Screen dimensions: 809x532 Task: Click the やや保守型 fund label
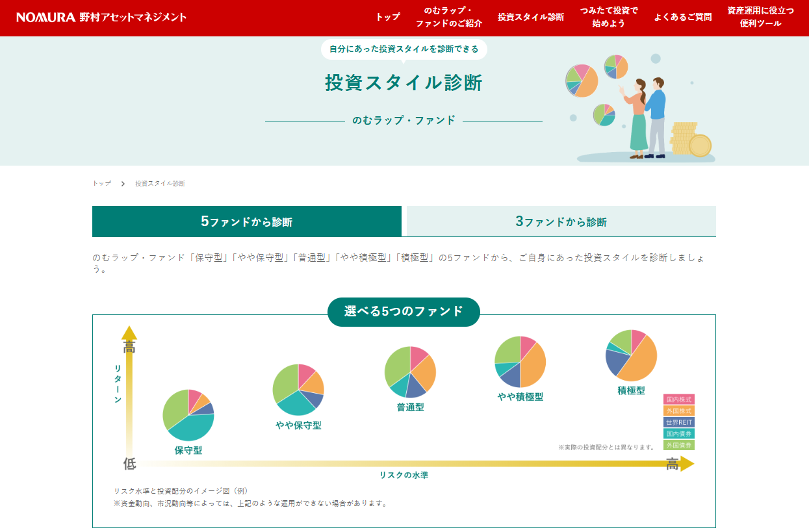298,425
